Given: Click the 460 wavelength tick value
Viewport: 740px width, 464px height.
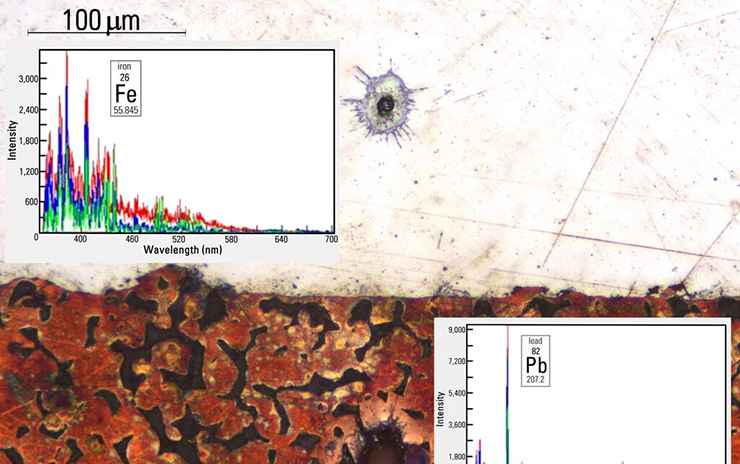Looking at the screenshot, I should [132, 239].
